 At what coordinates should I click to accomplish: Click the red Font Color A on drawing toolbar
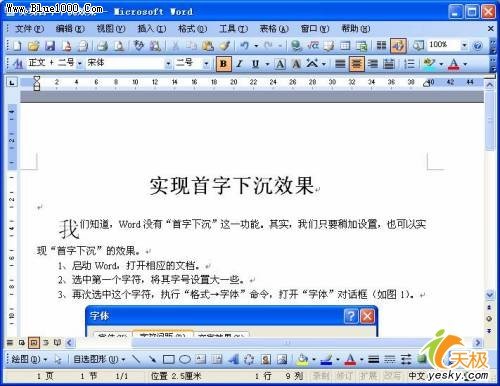click(350, 359)
